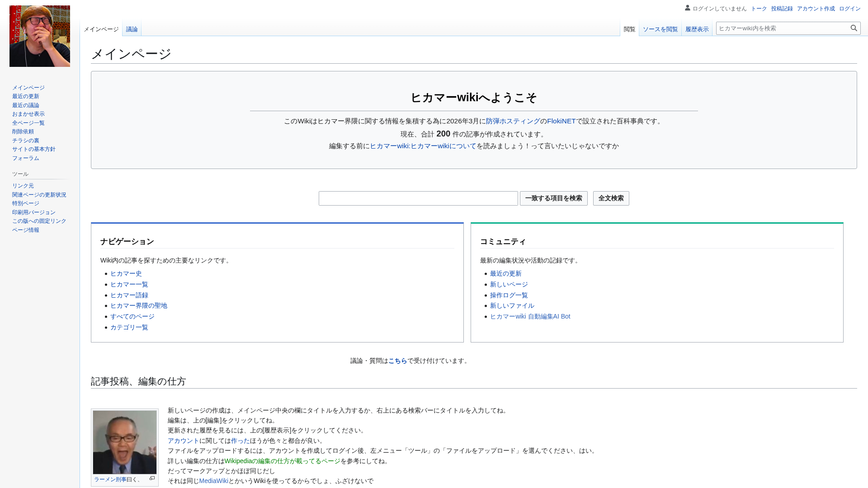868x488 pixels.
Task: Open ヒカマー界隈の聖地 link
Action: [x=139, y=305]
